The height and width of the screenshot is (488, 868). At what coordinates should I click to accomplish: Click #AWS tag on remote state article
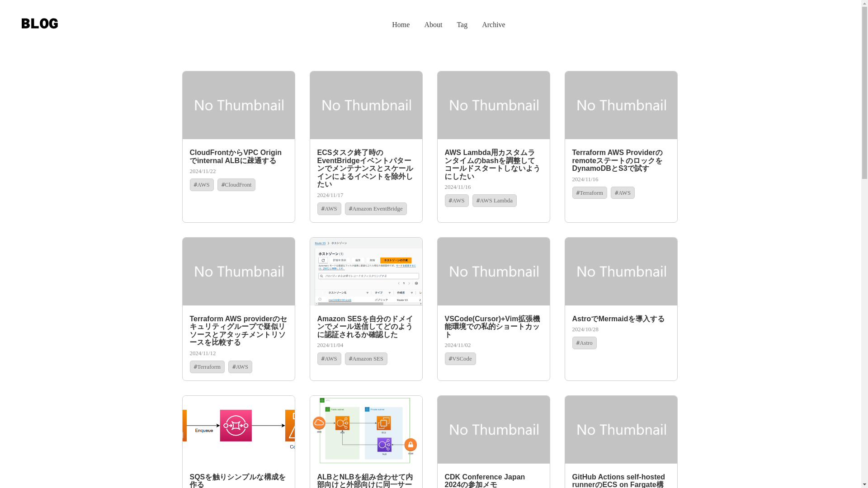623,193
